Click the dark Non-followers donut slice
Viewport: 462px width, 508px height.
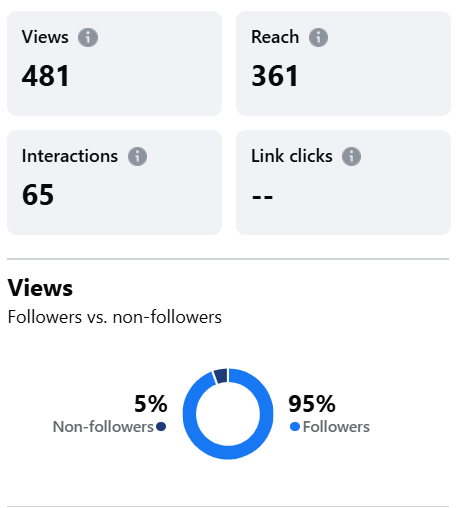click(221, 376)
